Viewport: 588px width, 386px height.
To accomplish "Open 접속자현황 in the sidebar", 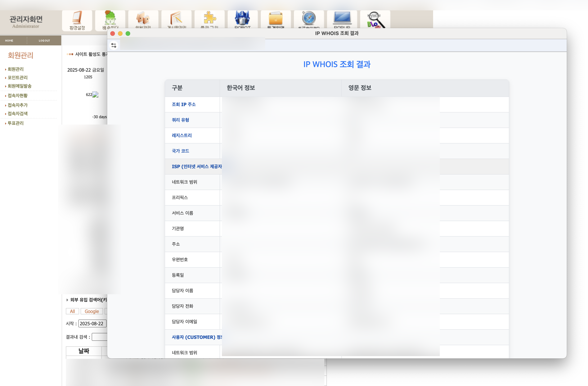I will coord(18,96).
